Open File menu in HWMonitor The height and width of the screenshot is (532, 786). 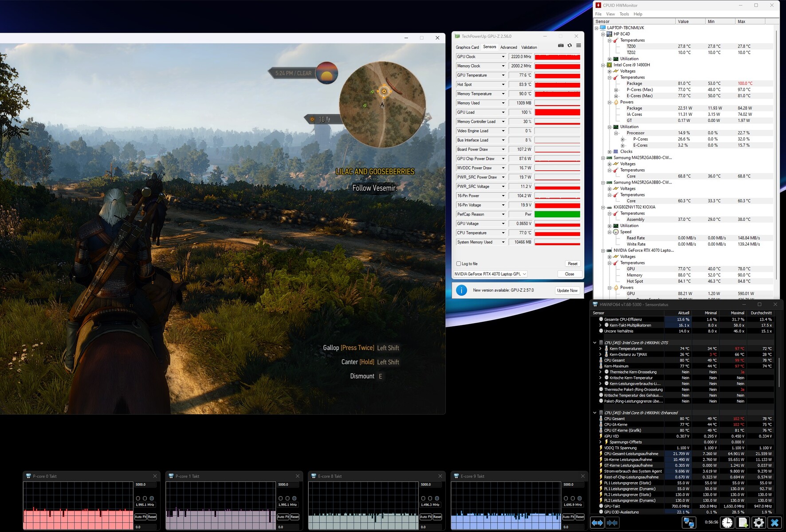click(598, 14)
